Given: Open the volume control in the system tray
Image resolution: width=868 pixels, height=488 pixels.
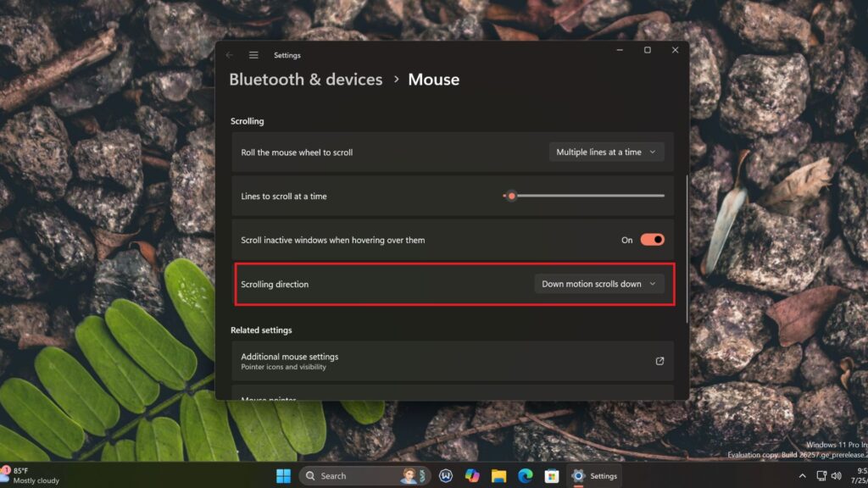Looking at the screenshot, I should coord(836,476).
